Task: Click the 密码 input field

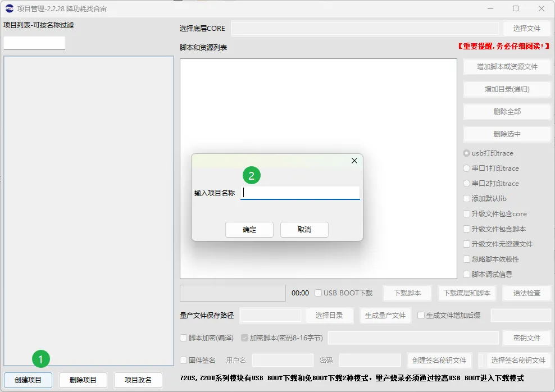Action: [370, 360]
